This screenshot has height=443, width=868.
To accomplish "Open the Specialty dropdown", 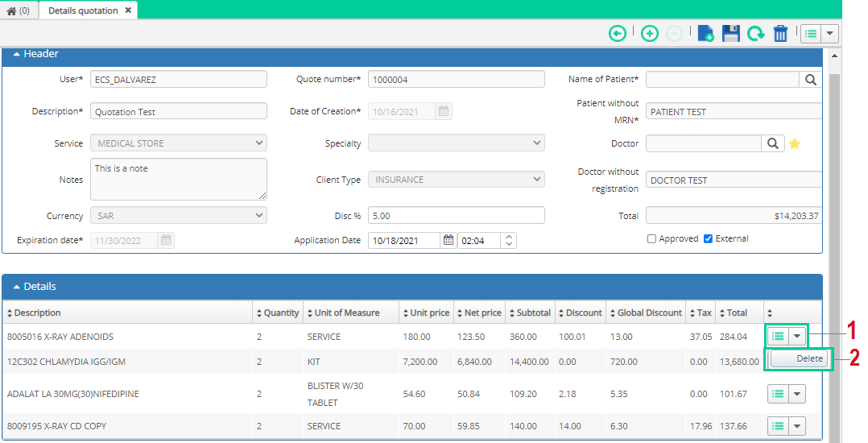I will click(x=456, y=143).
